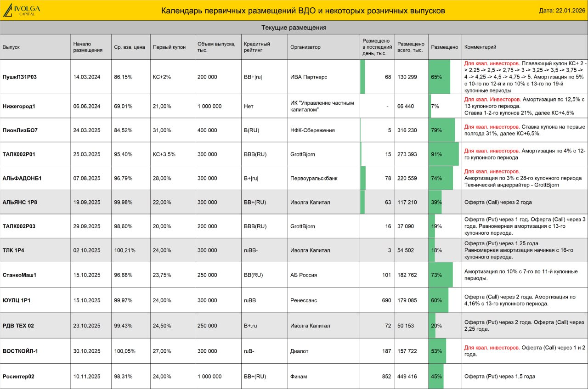Click the rating cell ruBB-
Viewport: 588px width, 389px height.
click(251, 250)
